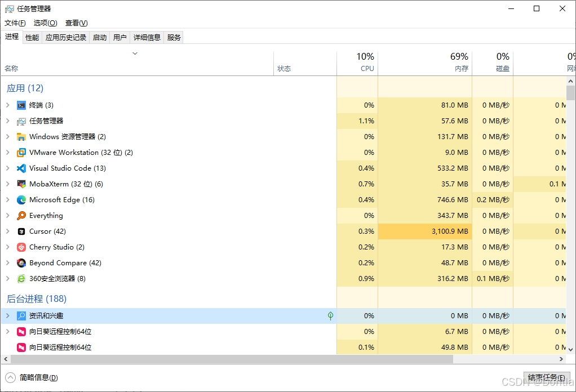Expand Microsoft Edge (16) group
The image size is (576, 392).
tap(8, 200)
